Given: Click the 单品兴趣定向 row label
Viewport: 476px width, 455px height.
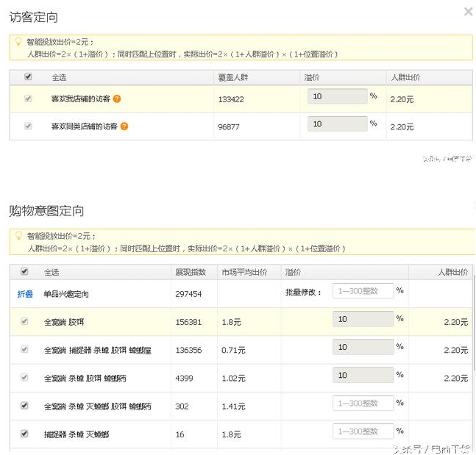Looking at the screenshot, I should click(66, 294).
